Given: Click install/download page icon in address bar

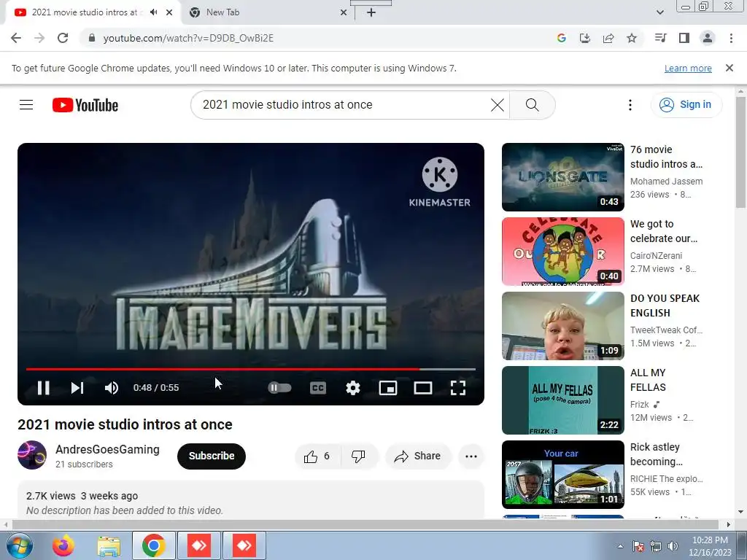Looking at the screenshot, I should [585, 38].
